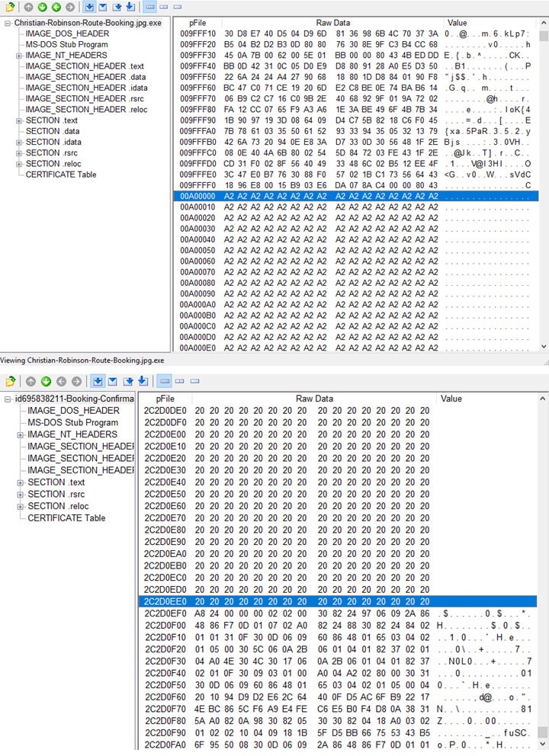Select CERTIFICATE Table in the id695838211 tree

point(66,517)
